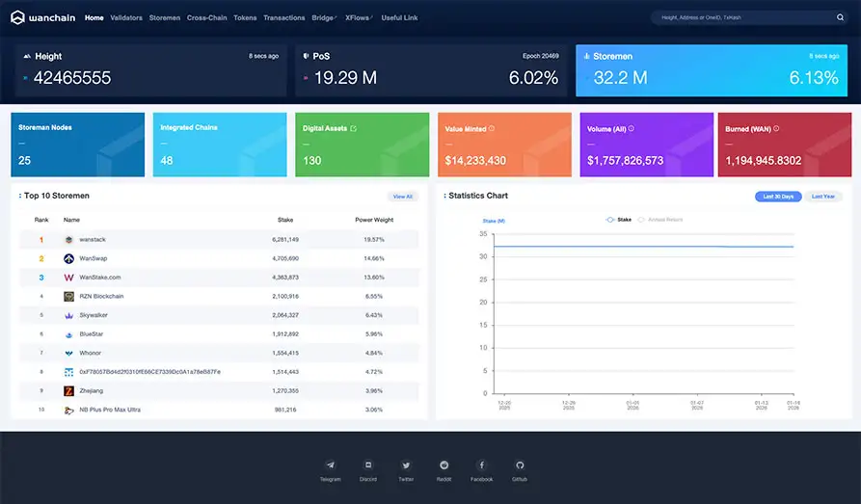This screenshot has height=504, width=861.
Task: Open the Storemen nav item
Action: [x=165, y=18]
